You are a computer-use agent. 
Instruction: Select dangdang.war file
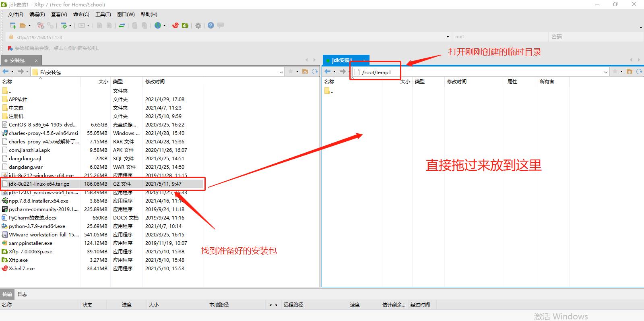pos(25,167)
